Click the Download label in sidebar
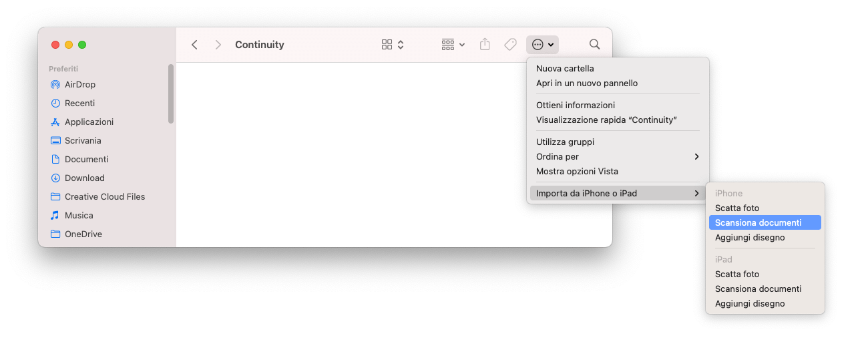Image resolution: width=868 pixels, height=364 pixels. (85, 178)
